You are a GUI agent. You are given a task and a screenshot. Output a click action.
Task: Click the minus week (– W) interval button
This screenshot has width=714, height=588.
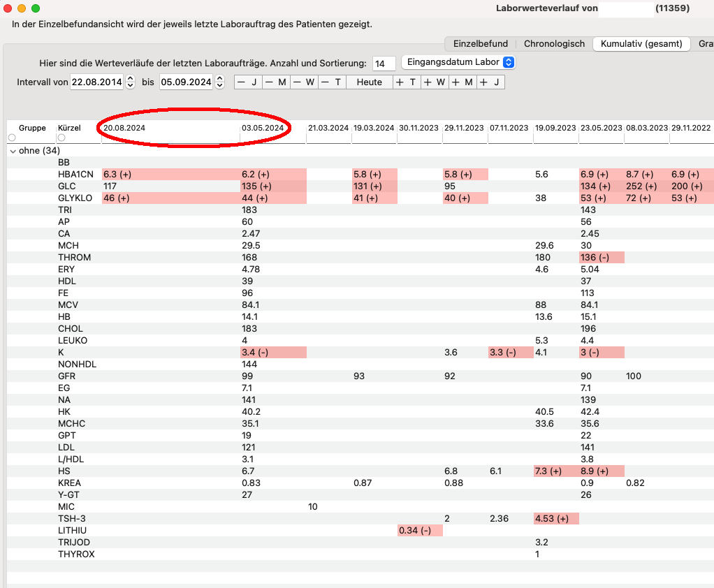[x=304, y=82]
